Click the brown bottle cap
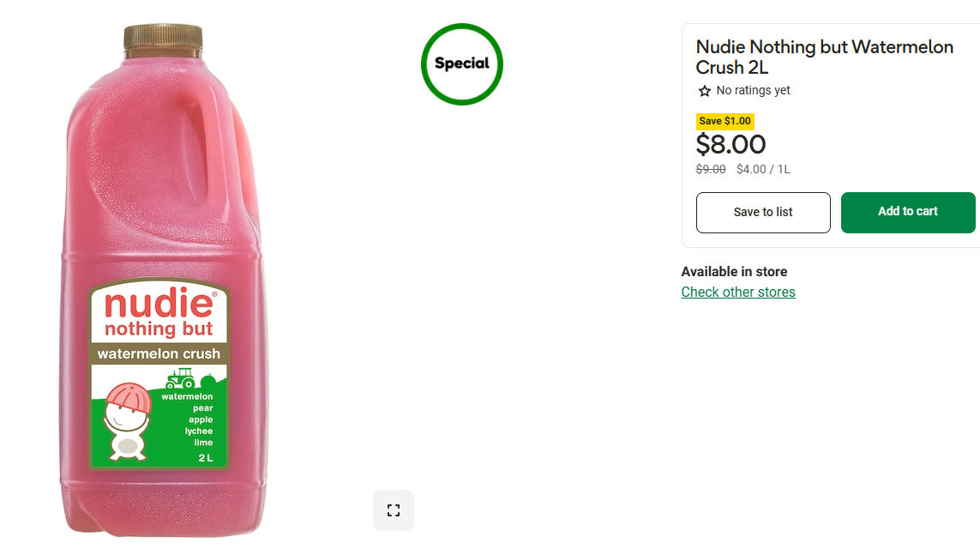The height and width of the screenshot is (555, 980). 163,37
